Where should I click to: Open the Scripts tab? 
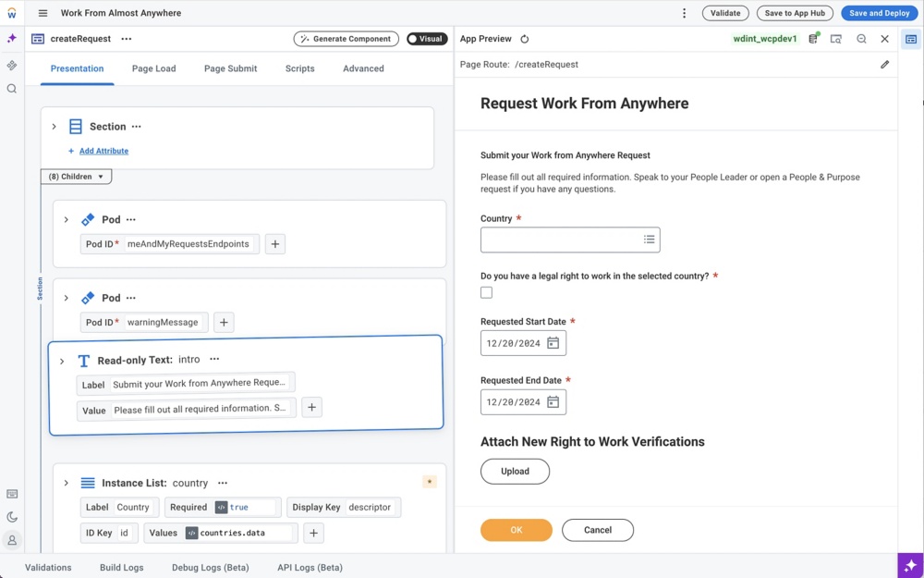pos(299,68)
